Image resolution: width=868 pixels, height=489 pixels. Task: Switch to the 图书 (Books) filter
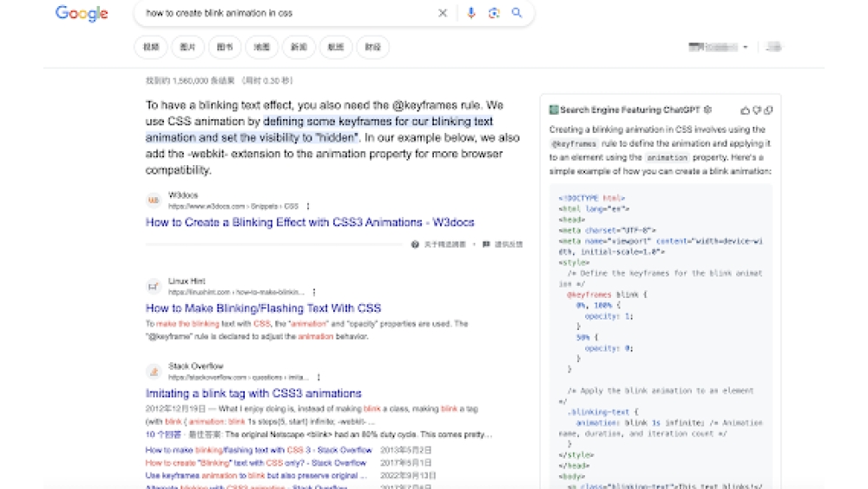click(x=225, y=47)
